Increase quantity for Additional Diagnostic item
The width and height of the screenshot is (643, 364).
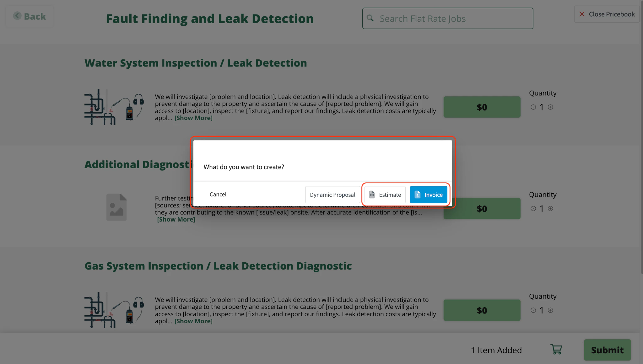(550, 208)
